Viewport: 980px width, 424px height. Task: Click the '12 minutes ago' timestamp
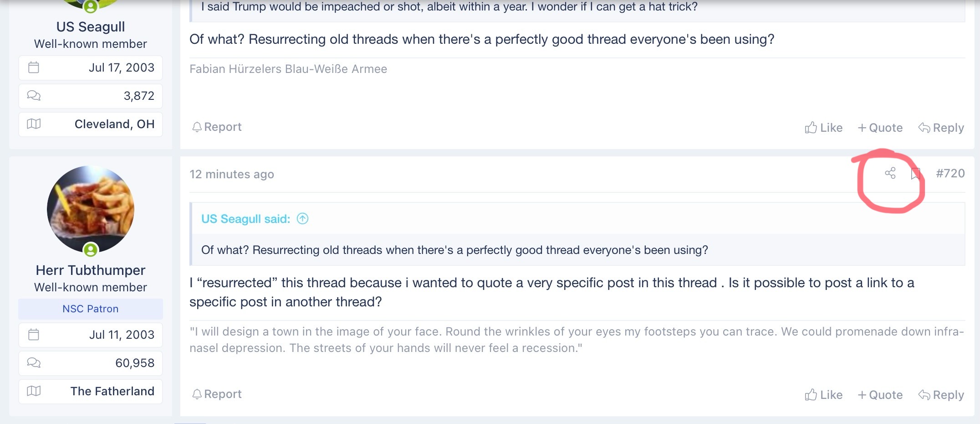pos(232,174)
